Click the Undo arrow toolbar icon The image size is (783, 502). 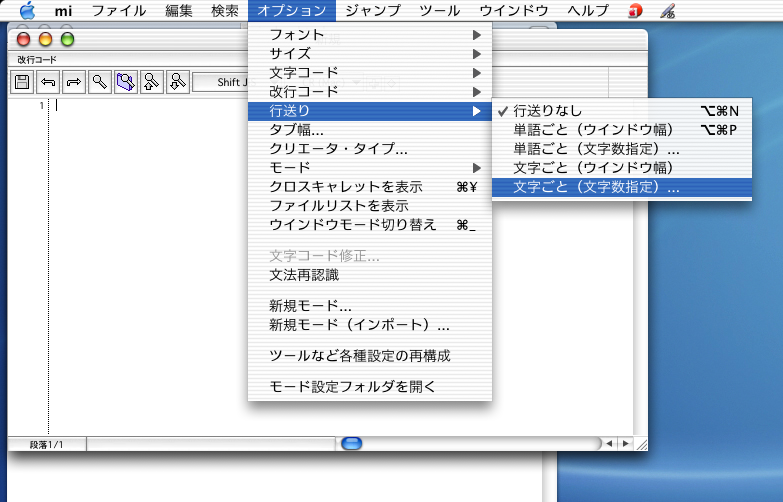(x=47, y=81)
